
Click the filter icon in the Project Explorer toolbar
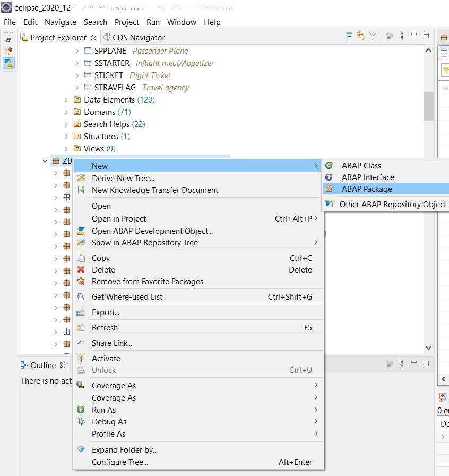[372, 37]
